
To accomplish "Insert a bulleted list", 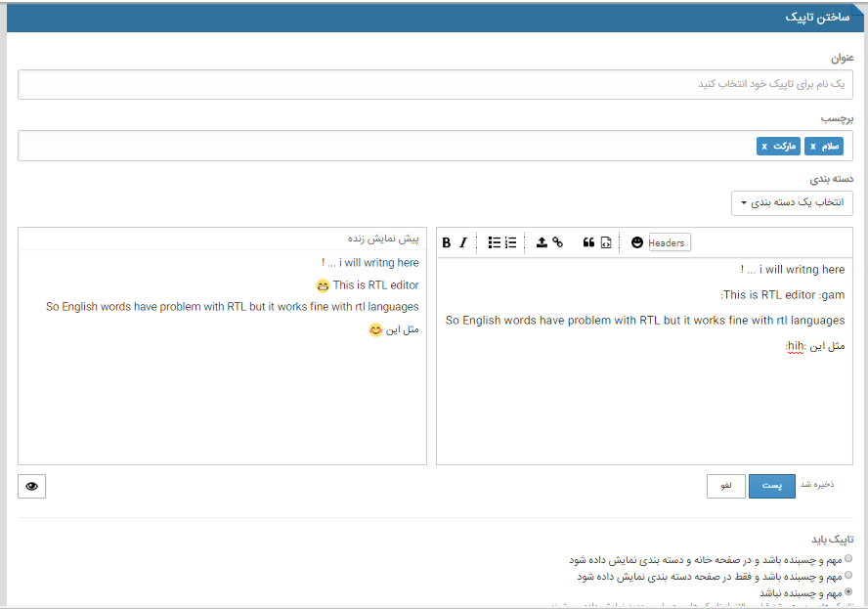I will point(495,242).
